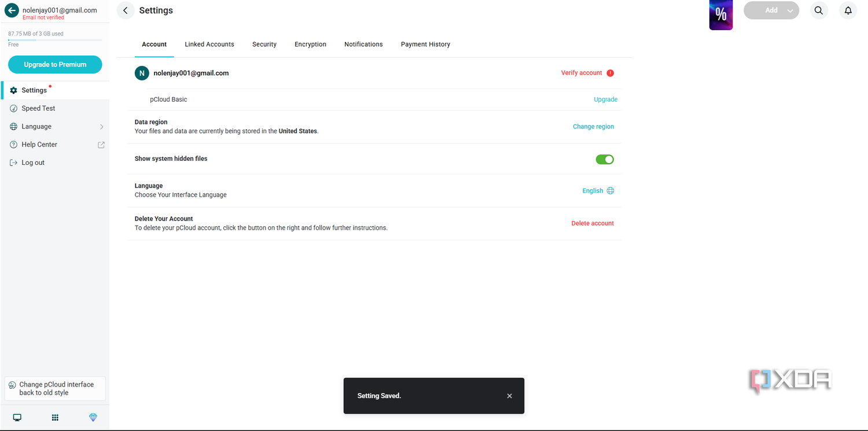Go back using the Settings chevron button
Screen dimensions: 868x431
click(126, 10)
